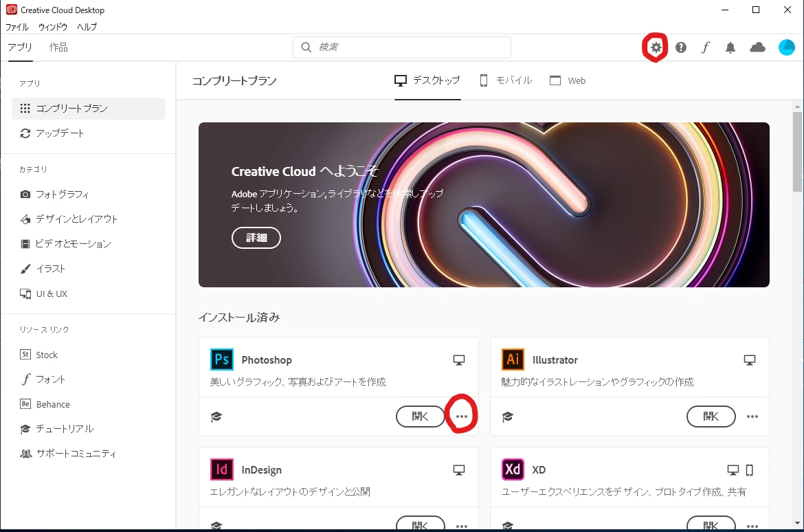804x532 pixels.
Task: Click the Photoshop Ps app icon
Action: [x=221, y=359]
